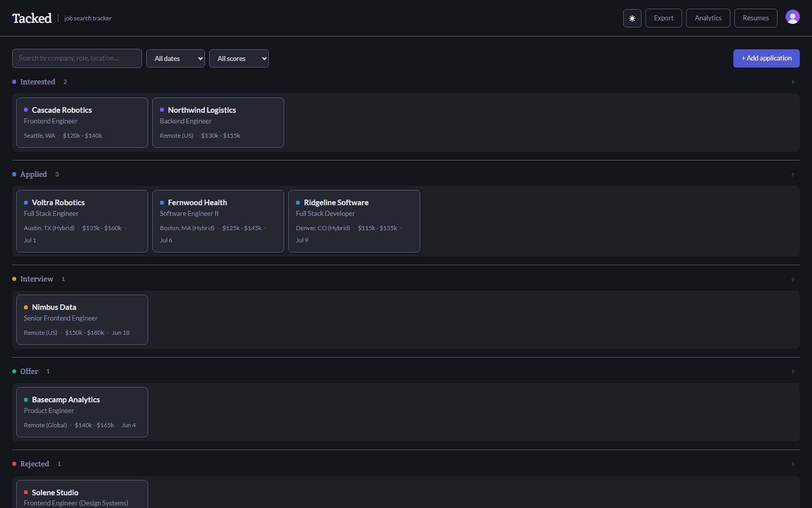Image resolution: width=812 pixels, height=508 pixels.
Task: Click the '$150k - $180k' salary text
Action: click(85, 333)
